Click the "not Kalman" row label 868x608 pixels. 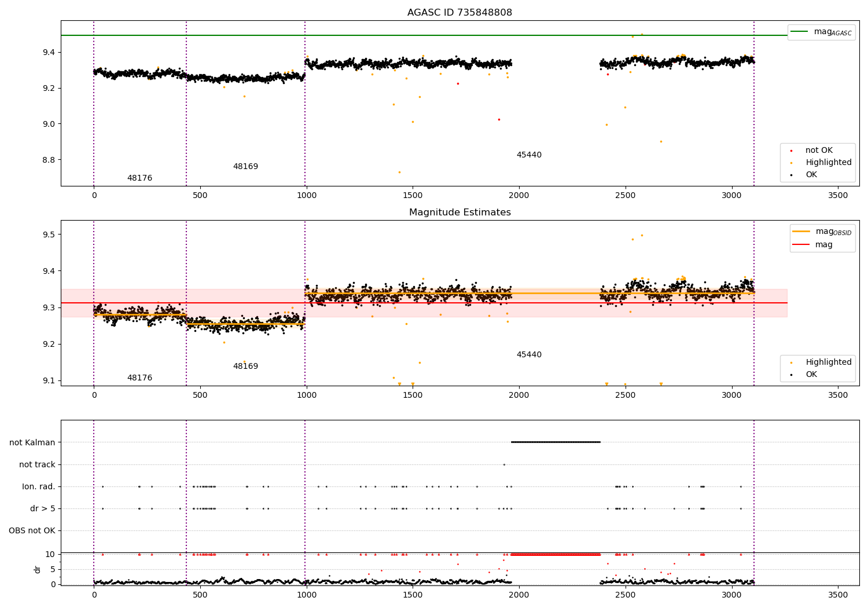click(x=32, y=442)
